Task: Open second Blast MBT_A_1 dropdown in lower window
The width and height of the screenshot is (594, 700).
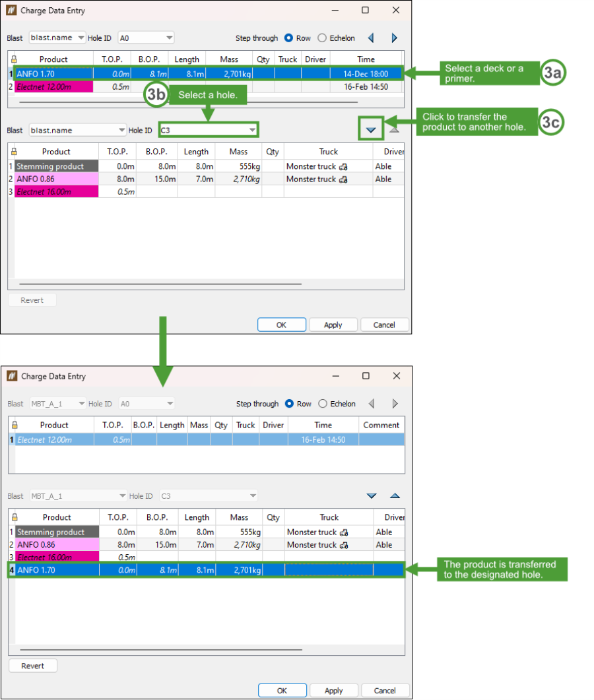Action: pos(79,496)
